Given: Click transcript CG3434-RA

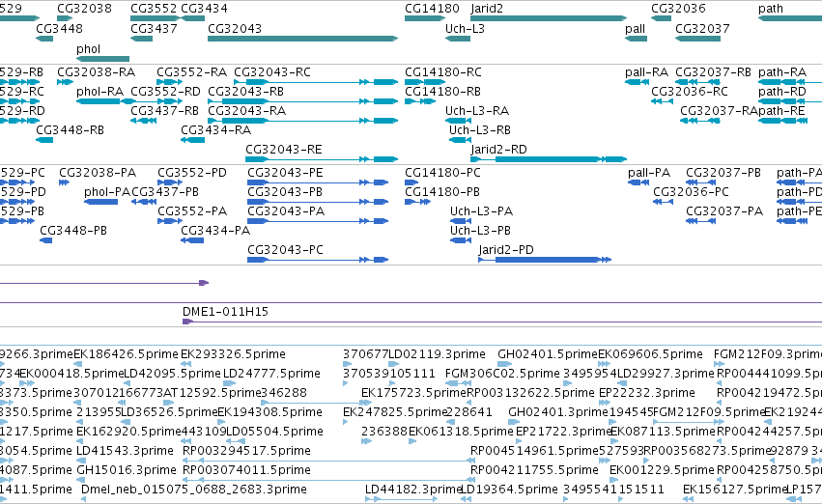Looking at the screenshot, I should tap(216, 130).
